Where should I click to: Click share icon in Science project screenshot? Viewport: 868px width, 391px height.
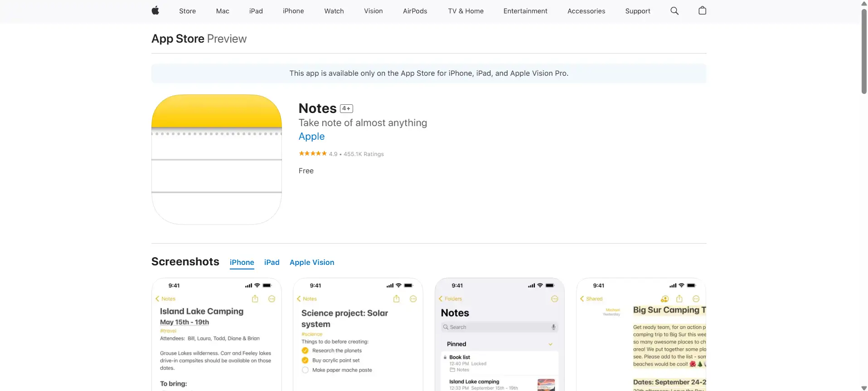coord(397,298)
